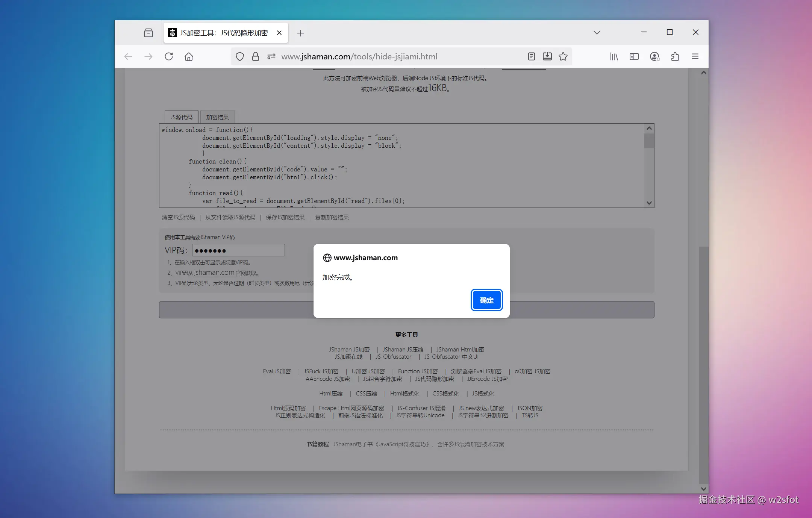
Task: Expand the list all tabs chevron
Action: click(597, 33)
